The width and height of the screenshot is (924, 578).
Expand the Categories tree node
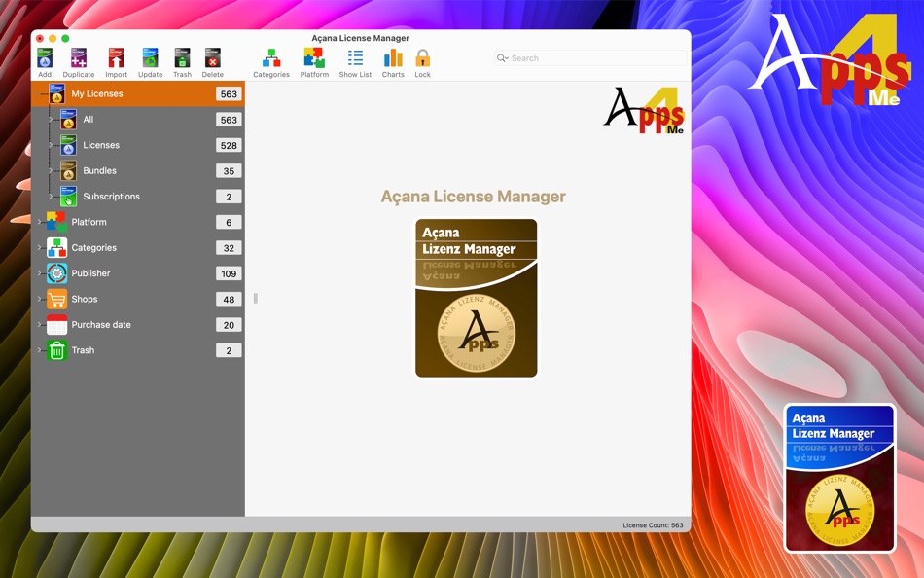click(x=40, y=248)
